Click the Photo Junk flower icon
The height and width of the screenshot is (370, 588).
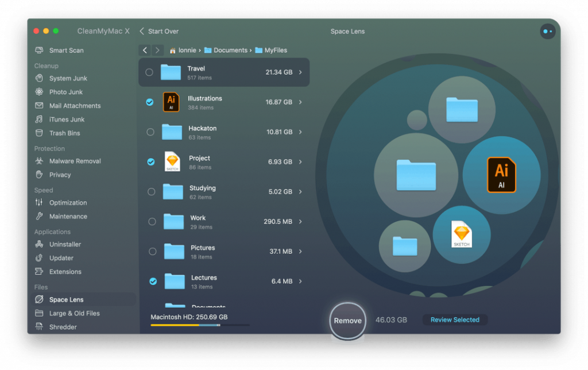click(39, 92)
